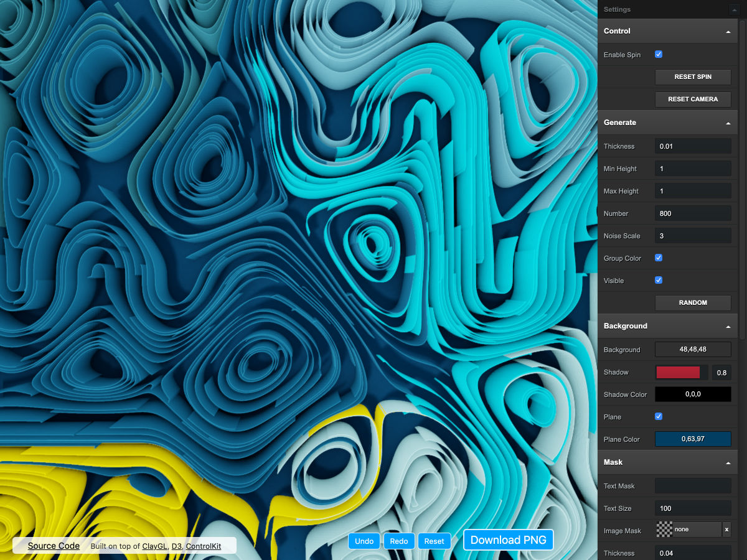
Task: Collapse the Settings panel with top arrow
Action: click(734, 9)
